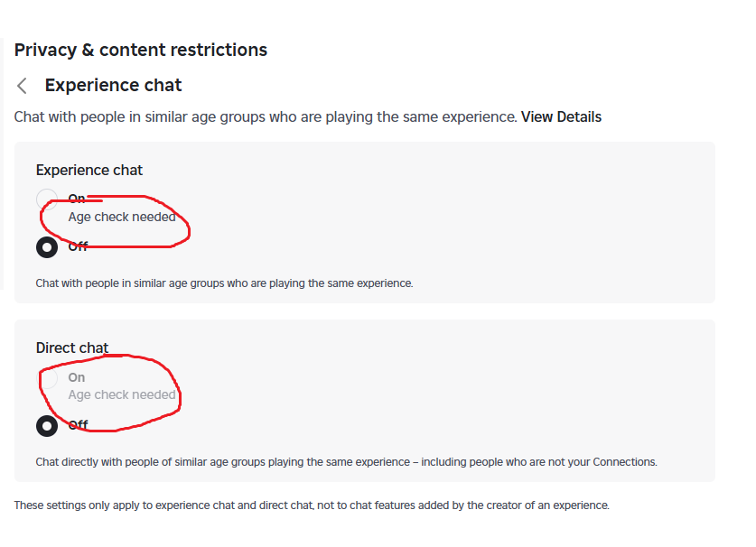
Task: Click the 'On' label under Experience chat
Action: (x=77, y=199)
